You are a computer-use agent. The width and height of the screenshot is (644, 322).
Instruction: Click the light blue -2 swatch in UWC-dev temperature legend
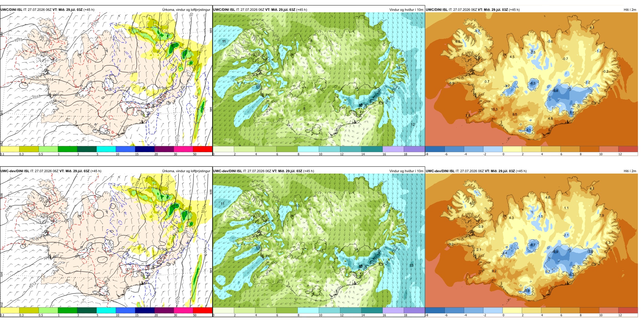point(493,310)
